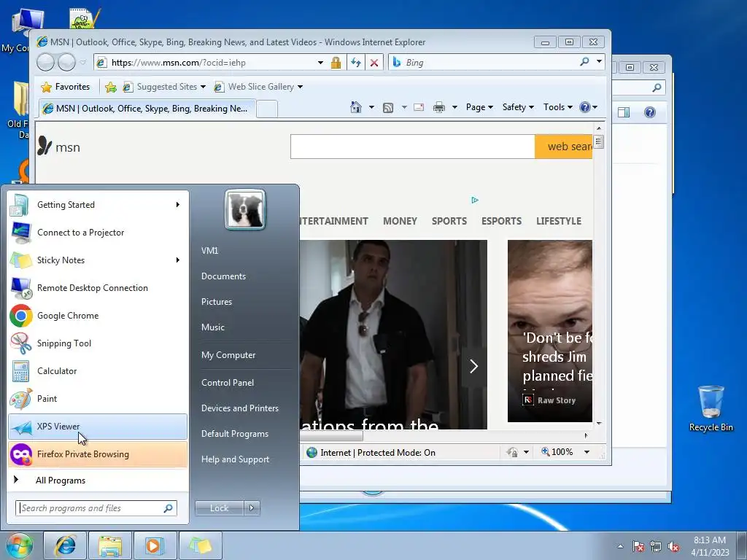The width and height of the screenshot is (747, 560).
Task: Click the muted volume tray icon
Action: pyautogui.click(x=673, y=547)
